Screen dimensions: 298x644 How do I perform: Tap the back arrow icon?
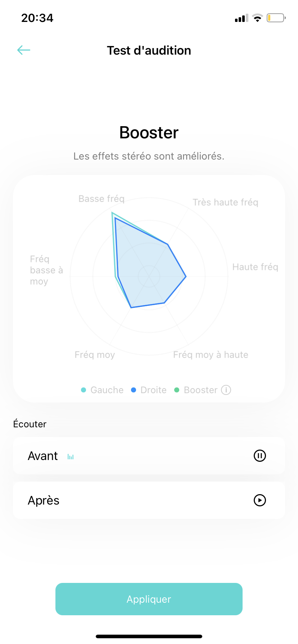(x=24, y=50)
